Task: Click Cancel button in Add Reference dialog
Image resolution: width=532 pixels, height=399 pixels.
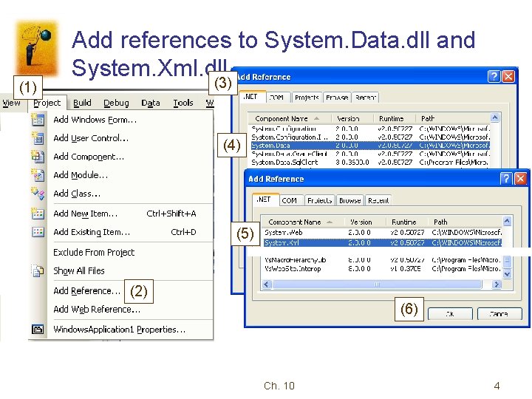Action: (499, 314)
